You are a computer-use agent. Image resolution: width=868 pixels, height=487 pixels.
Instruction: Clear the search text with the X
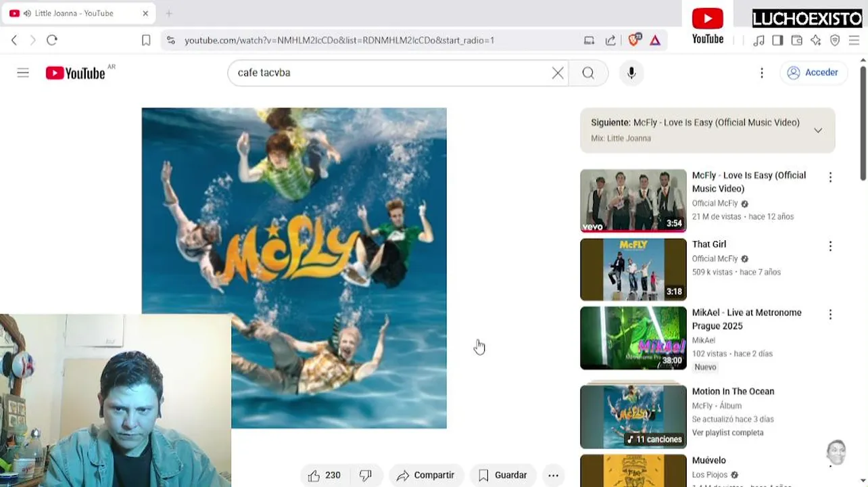click(558, 73)
